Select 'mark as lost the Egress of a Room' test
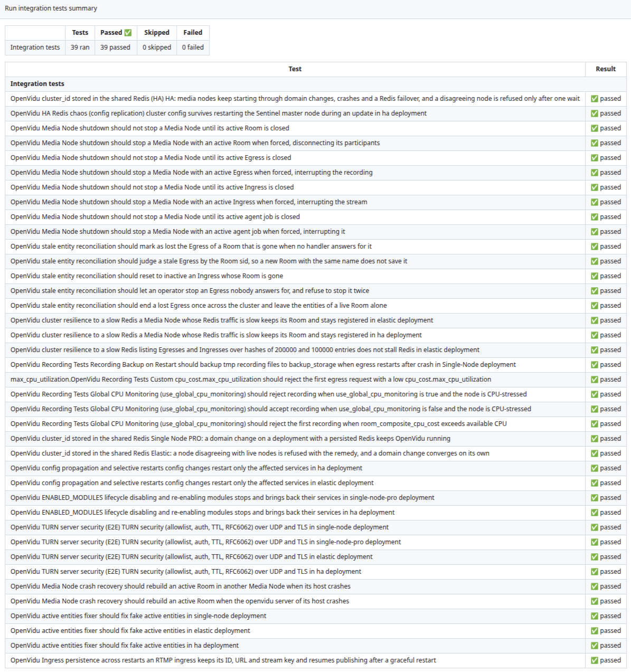The height and width of the screenshot is (672, 631). point(191,247)
